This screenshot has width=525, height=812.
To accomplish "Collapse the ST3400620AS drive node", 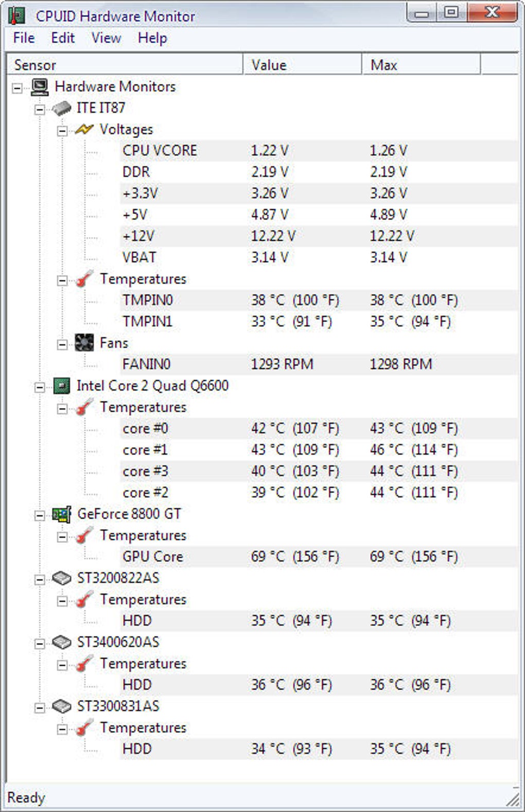I will pos(40,643).
